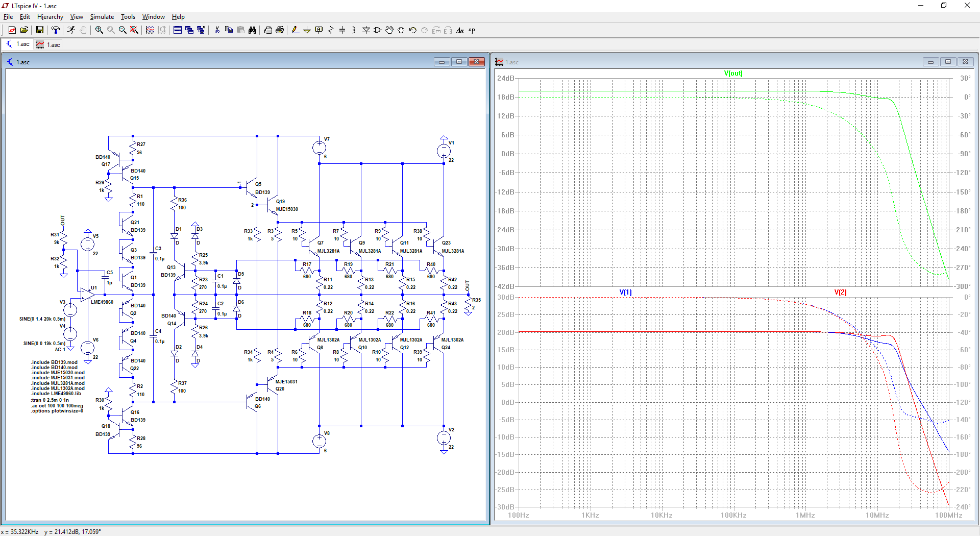Viewport: 980px width, 536px height.
Task: Open the File menu
Action: pos(8,17)
